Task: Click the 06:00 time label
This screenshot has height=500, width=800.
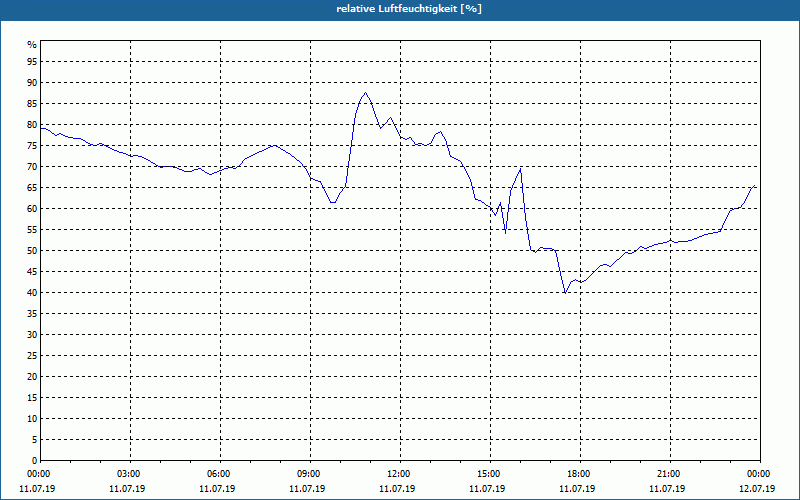Action: (220, 474)
